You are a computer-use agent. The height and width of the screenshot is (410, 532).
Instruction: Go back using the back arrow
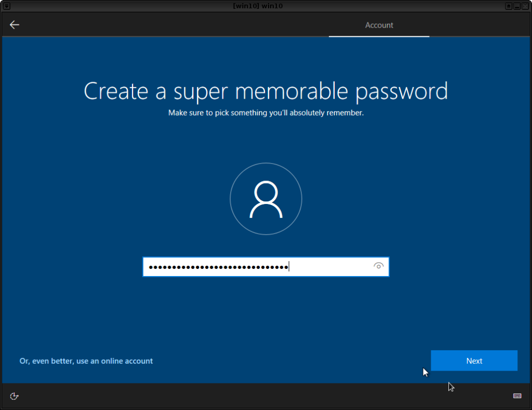point(14,25)
